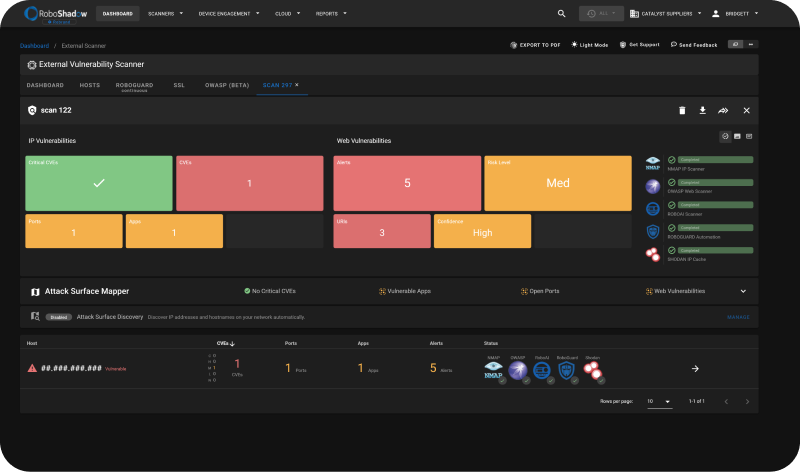800x472 pixels.
Task: Click Export to PDF button
Action: (x=535, y=45)
